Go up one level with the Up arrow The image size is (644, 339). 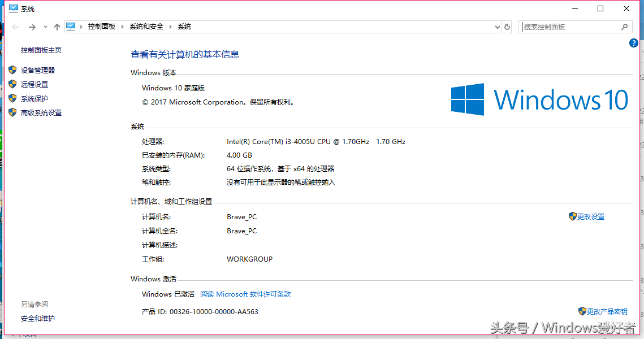[57, 27]
